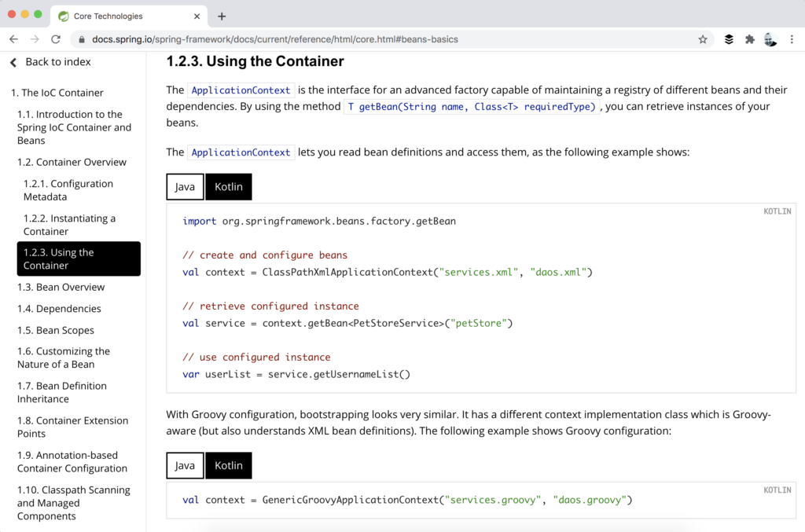Open 1.2.2. Instantiating a Container

pos(69,225)
